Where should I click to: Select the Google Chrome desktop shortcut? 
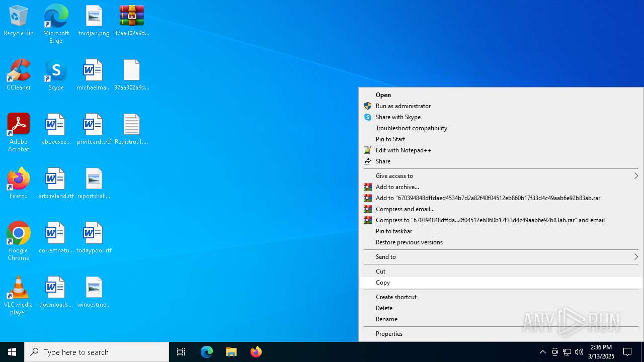[19, 241]
